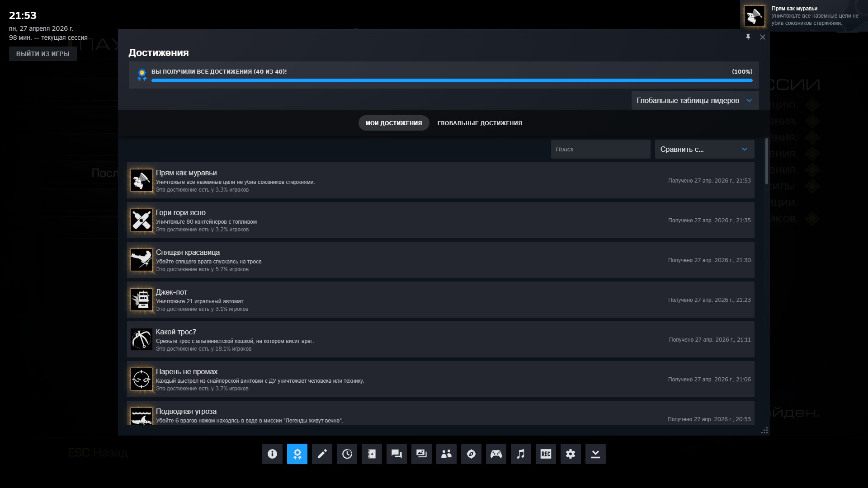Pin the achievements window
This screenshot has height=488, width=868.
748,37
